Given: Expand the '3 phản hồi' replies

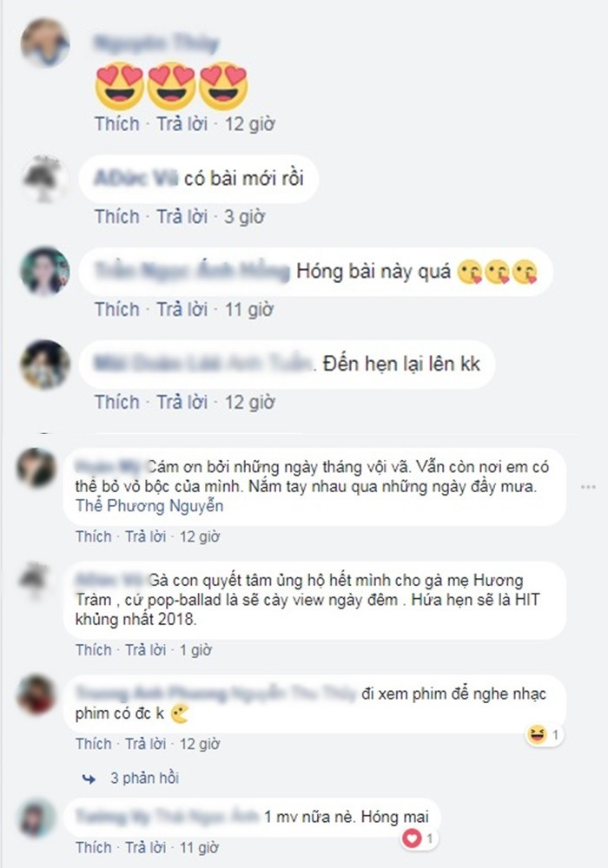Looking at the screenshot, I should point(144,778).
